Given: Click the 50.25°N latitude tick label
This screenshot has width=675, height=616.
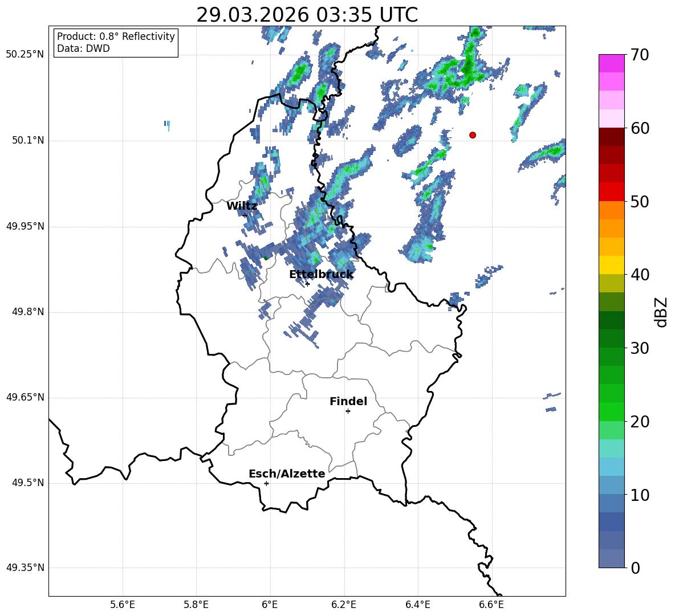Looking at the screenshot, I should point(25,55).
